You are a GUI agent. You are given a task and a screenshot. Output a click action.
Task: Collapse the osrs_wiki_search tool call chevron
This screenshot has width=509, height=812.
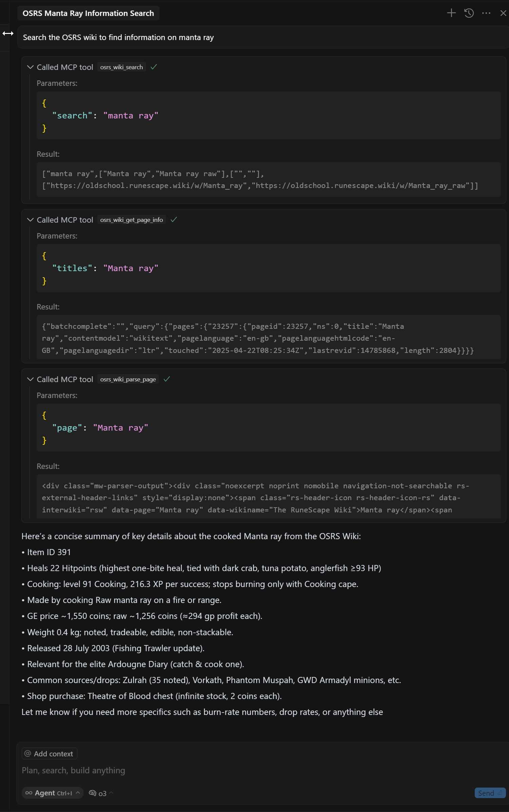click(x=30, y=67)
